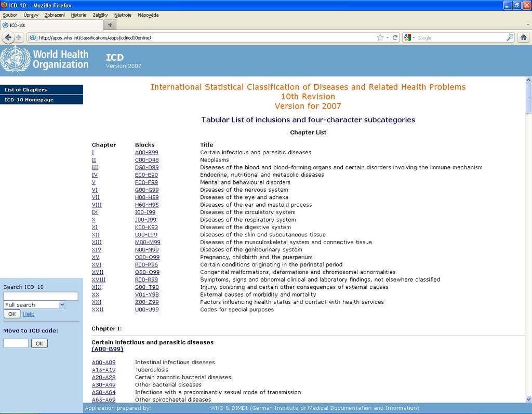Open the (A00-B99) heading link
The image size is (532, 414).
108,349
